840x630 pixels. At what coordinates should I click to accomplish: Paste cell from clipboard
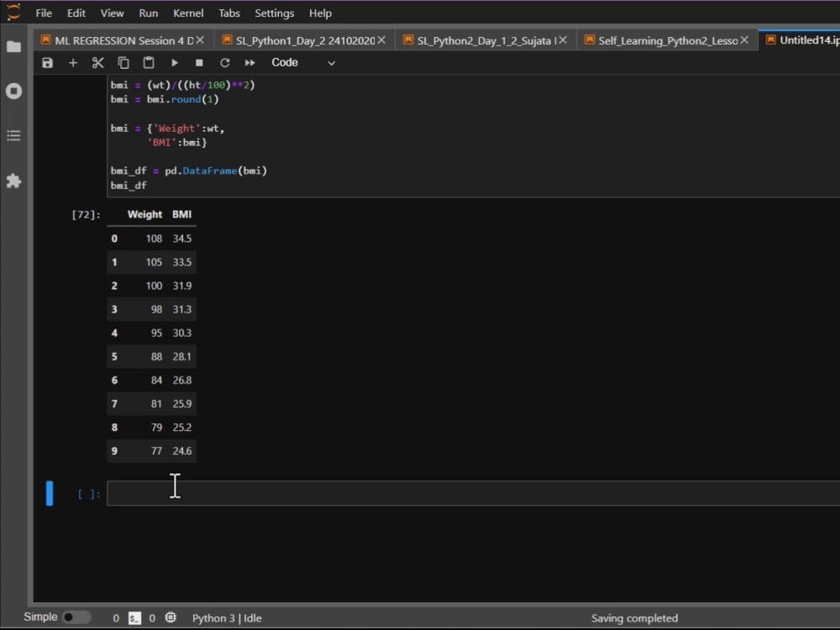pos(149,63)
